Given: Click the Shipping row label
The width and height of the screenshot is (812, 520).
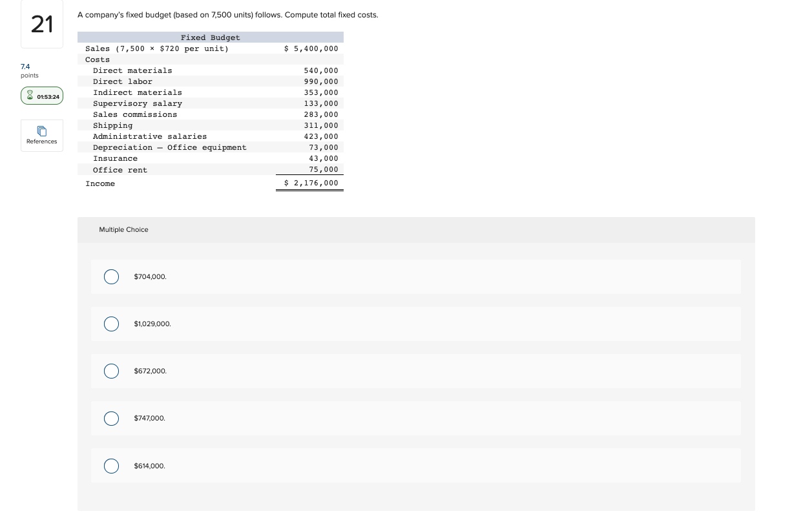Looking at the screenshot, I should [x=113, y=125].
